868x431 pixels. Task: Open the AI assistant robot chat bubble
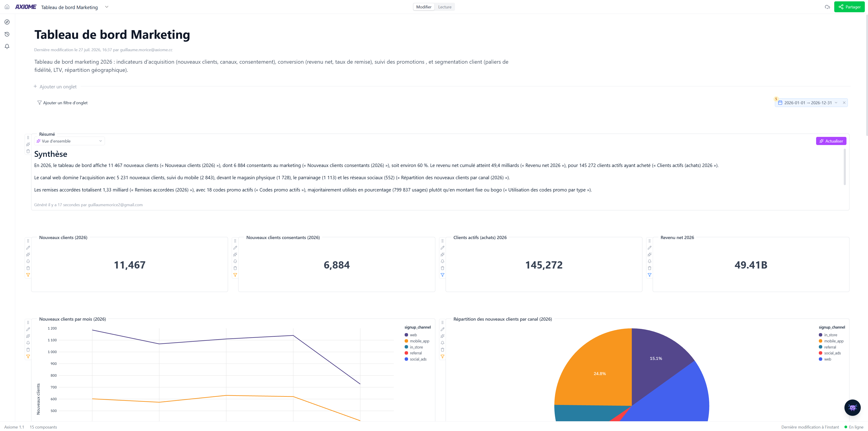(852, 407)
